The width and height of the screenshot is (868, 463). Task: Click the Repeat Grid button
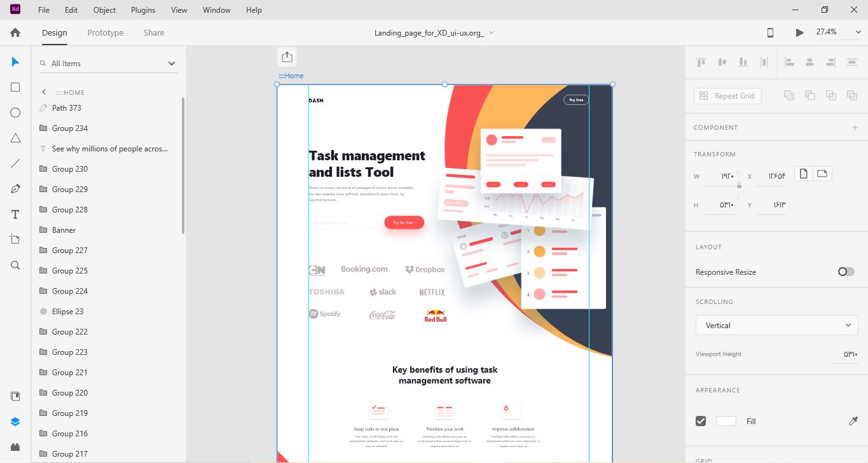coord(727,96)
